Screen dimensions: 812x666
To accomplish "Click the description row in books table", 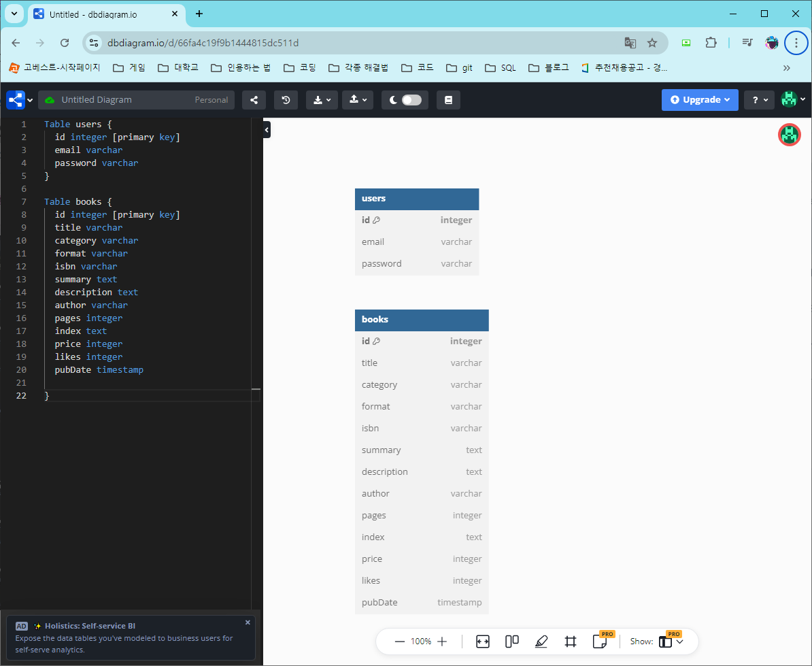I will [x=422, y=472].
